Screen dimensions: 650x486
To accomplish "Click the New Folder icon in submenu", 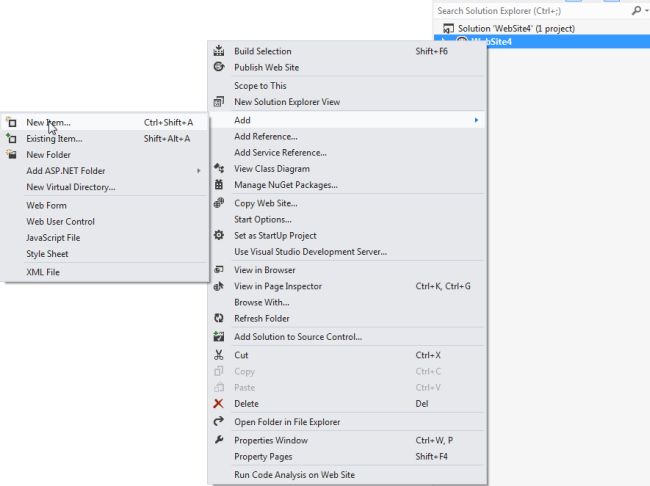I will click(x=12, y=154).
